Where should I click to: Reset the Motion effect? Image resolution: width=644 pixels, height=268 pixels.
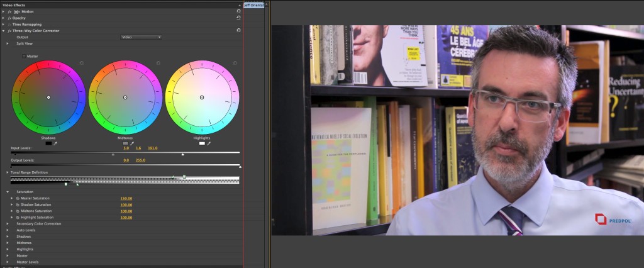coord(238,11)
